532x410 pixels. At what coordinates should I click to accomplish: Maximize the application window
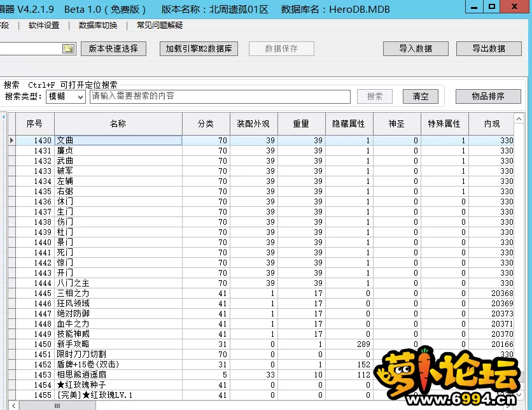pyautogui.click(x=492, y=7)
